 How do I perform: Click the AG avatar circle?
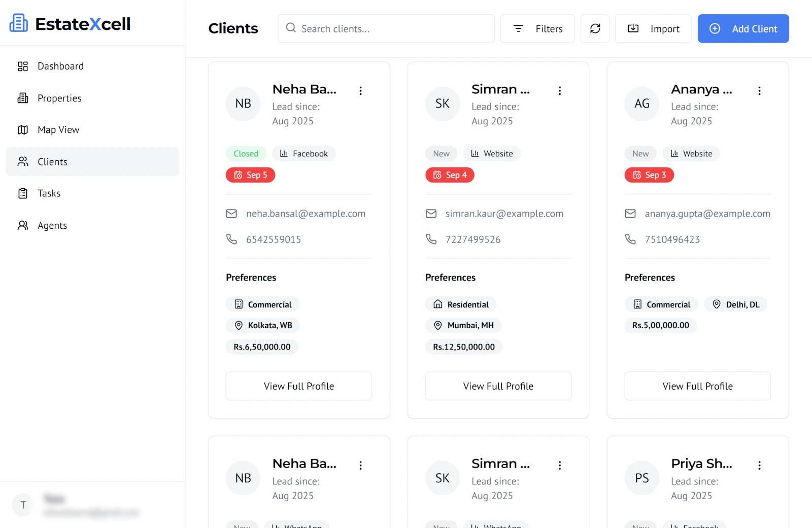click(x=642, y=103)
